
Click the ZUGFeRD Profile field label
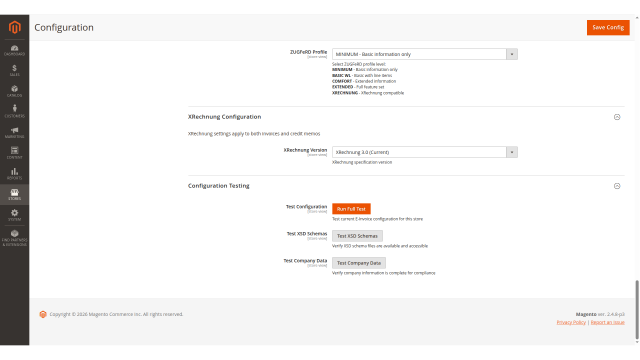click(x=308, y=52)
